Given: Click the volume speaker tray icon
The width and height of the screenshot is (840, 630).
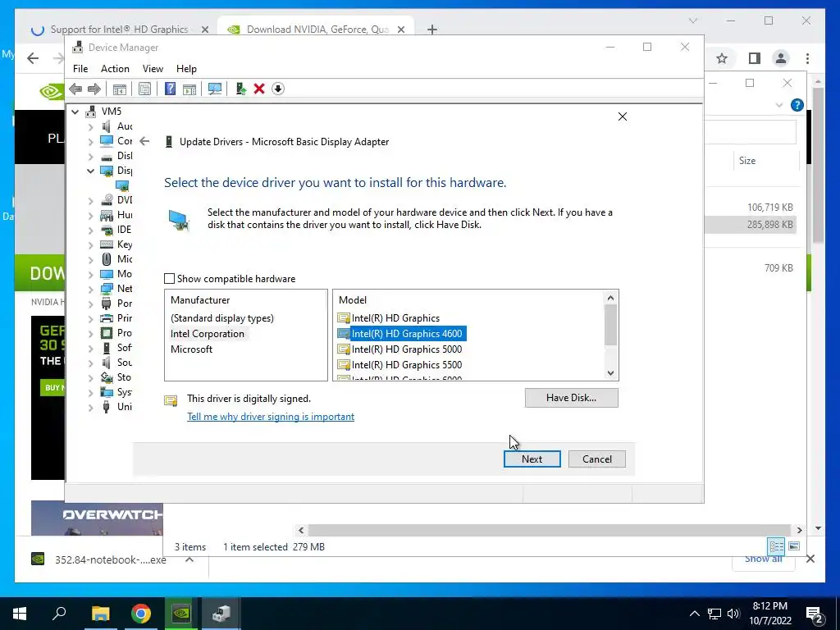Looking at the screenshot, I should pos(733,614).
